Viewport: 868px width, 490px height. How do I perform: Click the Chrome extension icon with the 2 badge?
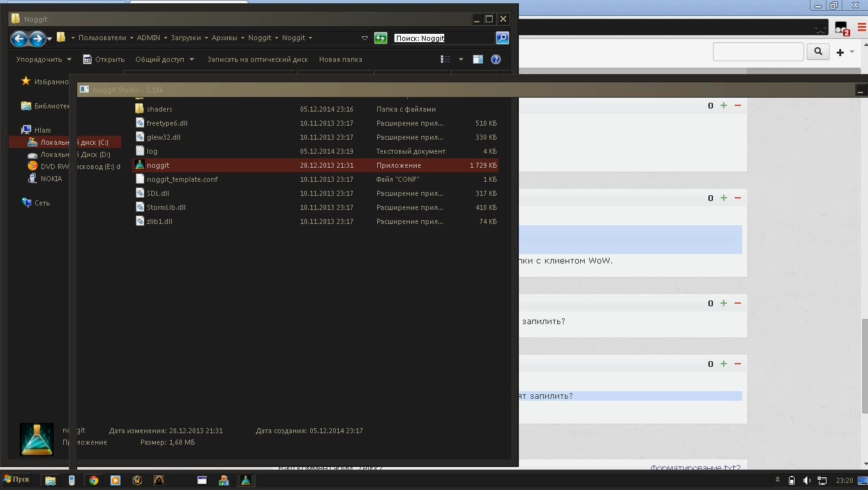[x=841, y=29]
